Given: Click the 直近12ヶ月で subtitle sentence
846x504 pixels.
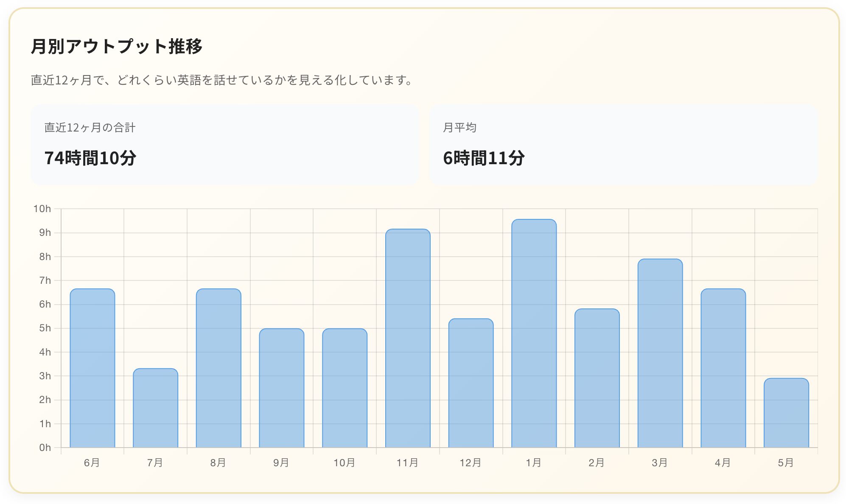Looking at the screenshot, I should tap(221, 80).
